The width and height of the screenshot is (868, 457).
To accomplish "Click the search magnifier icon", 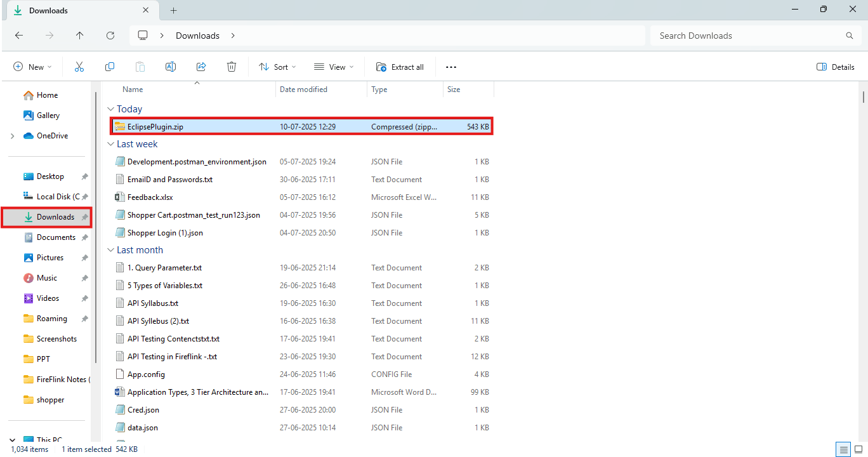I will pos(850,36).
